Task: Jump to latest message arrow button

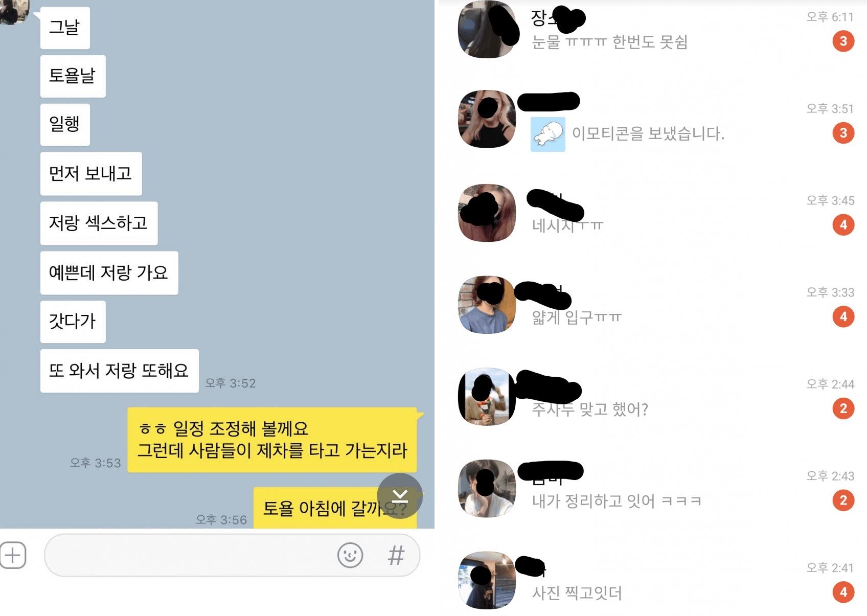Action: click(x=400, y=496)
